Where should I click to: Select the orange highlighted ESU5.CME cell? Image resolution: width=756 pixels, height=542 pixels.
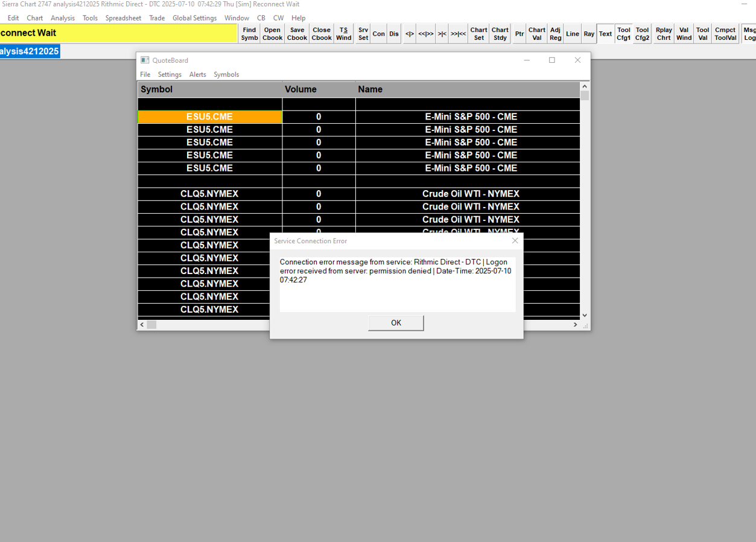[x=210, y=116]
